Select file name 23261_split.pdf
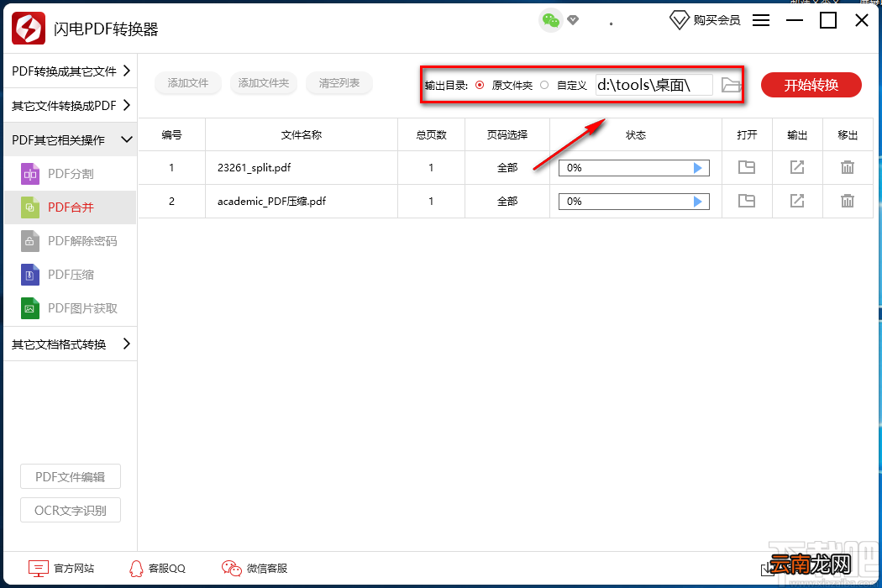Viewport: 882px width, 588px height. click(255, 168)
